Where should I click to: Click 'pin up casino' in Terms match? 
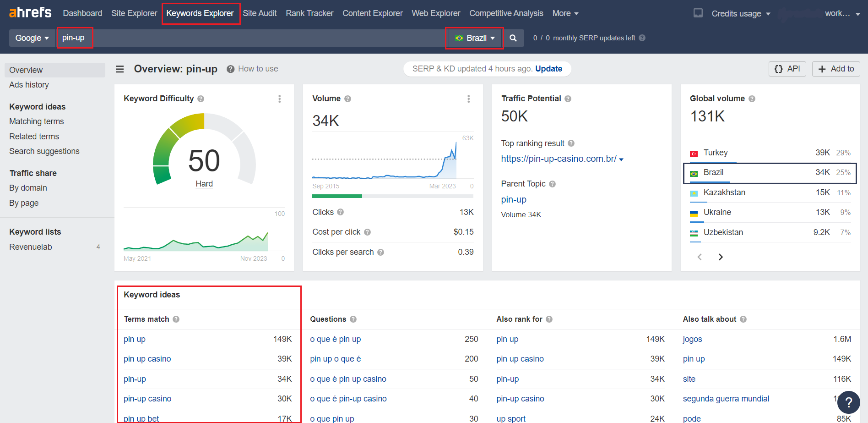(x=147, y=359)
